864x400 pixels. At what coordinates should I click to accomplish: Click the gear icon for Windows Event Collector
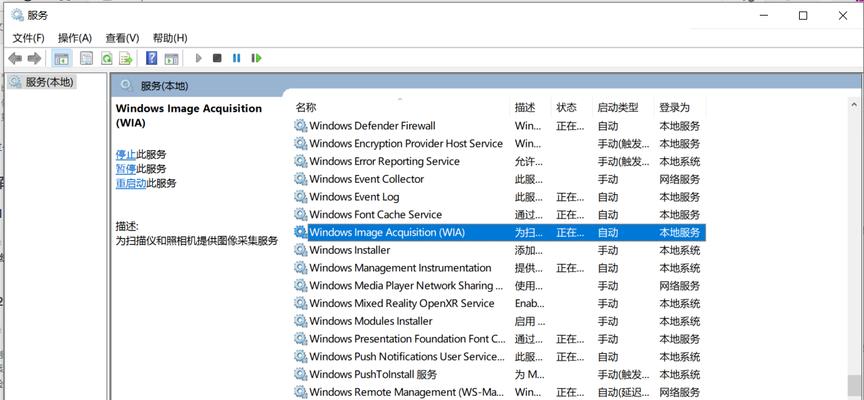[300, 179]
